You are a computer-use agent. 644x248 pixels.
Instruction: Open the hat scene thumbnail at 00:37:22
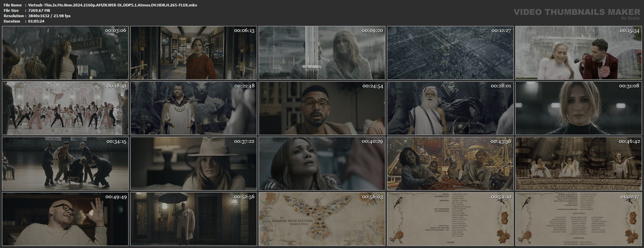point(194,163)
